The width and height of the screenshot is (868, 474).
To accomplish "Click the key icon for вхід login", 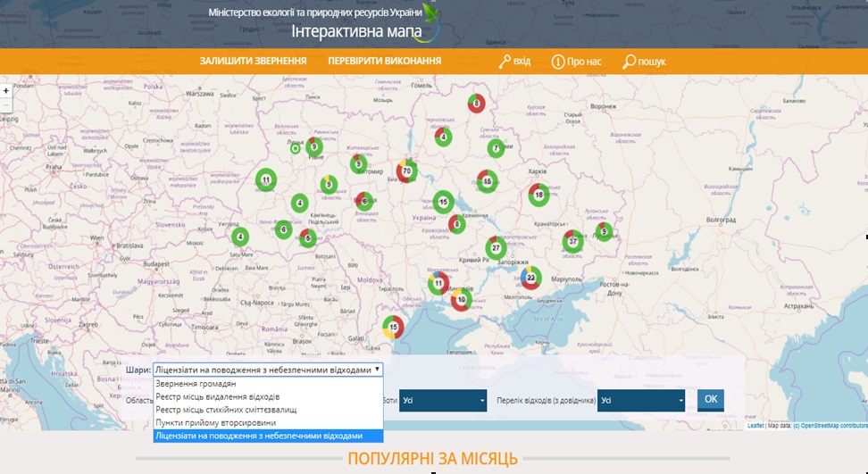I will pos(505,61).
